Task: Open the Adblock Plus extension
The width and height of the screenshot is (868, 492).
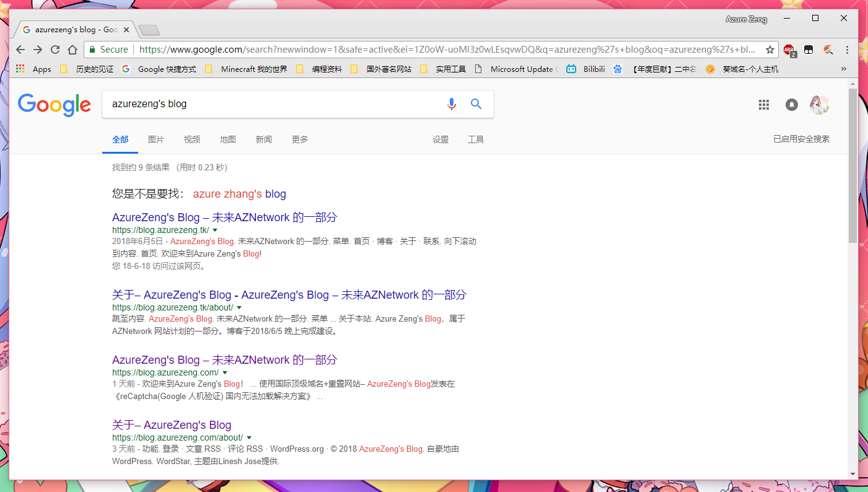Action: coord(789,50)
